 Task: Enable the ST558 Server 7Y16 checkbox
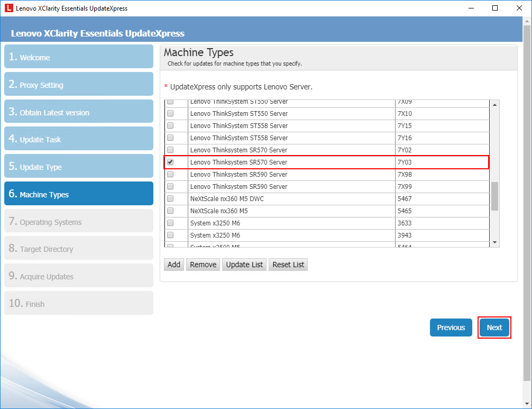coord(170,138)
